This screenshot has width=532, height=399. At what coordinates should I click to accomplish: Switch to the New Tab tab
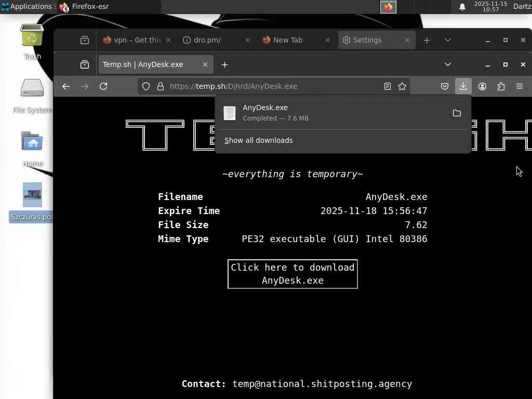point(296,40)
